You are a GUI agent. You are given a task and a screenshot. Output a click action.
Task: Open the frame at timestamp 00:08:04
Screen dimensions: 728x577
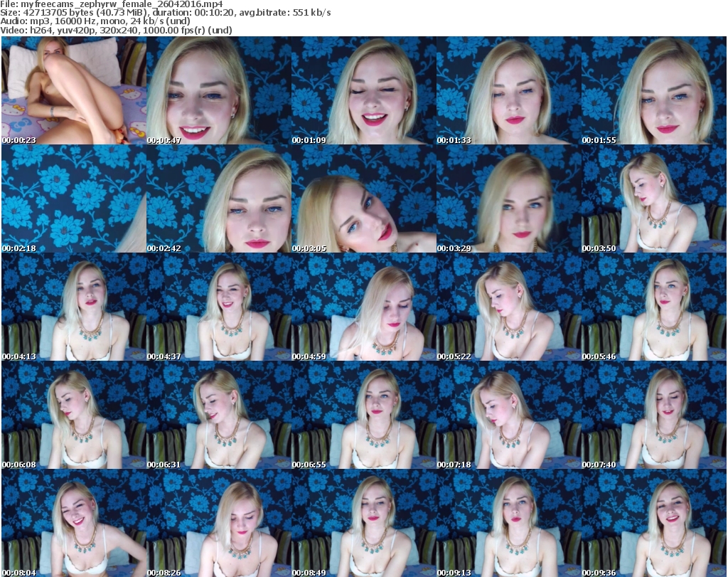click(74, 523)
